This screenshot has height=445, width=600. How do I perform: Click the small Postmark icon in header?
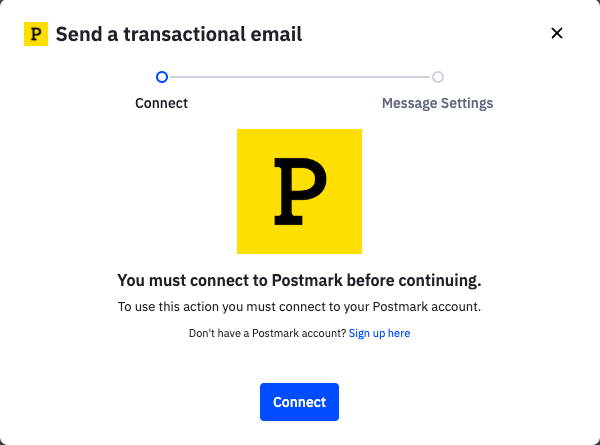click(36, 34)
